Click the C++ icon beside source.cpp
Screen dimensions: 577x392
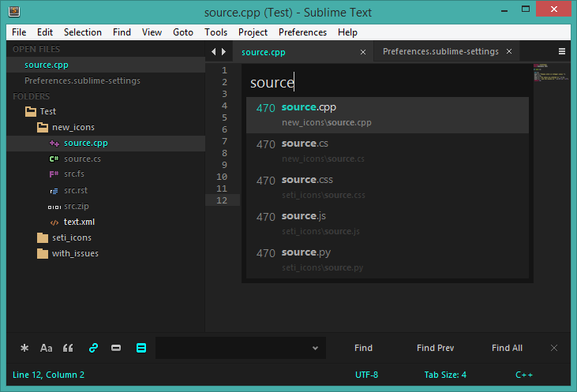[x=54, y=143]
